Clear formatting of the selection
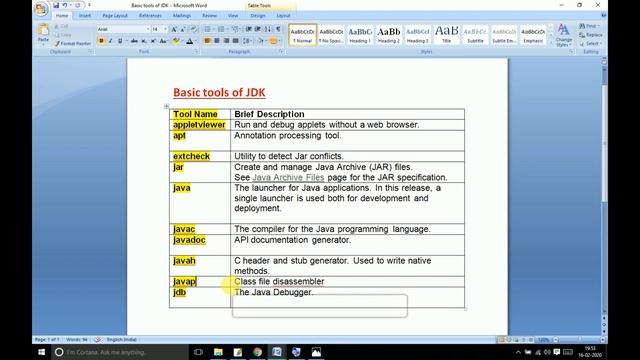The height and width of the screenshot is (360, 640). pos(194,29)
